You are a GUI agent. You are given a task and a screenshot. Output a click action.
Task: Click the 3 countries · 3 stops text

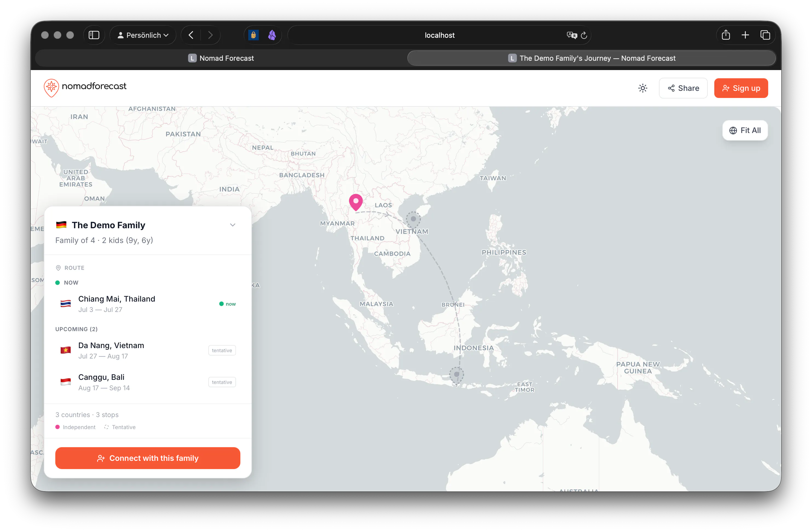coord(87,415)
